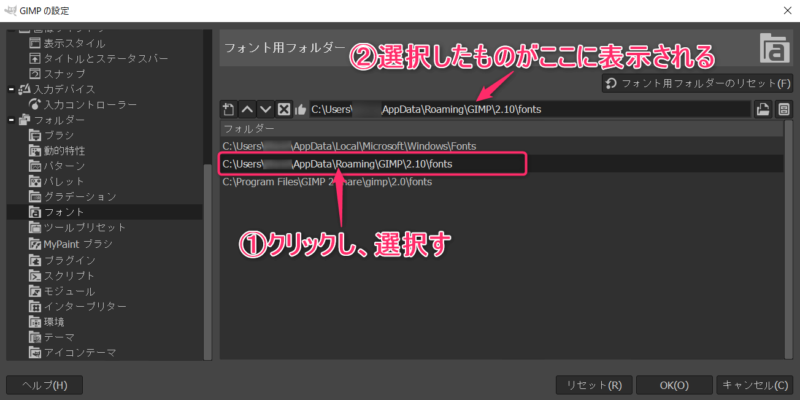The height and width of the screenshot is (400, 800).
Task: Delete the selected folder entry
Action: pos(283,109)
